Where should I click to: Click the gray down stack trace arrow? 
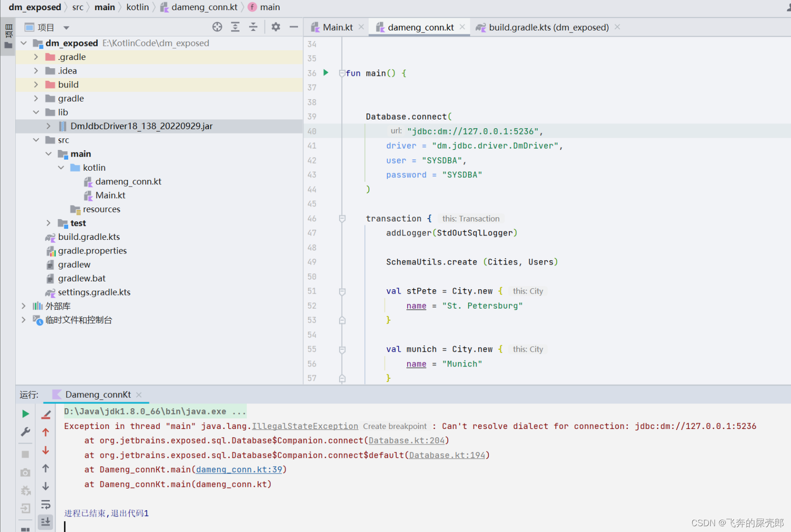[x=45, y=486]
